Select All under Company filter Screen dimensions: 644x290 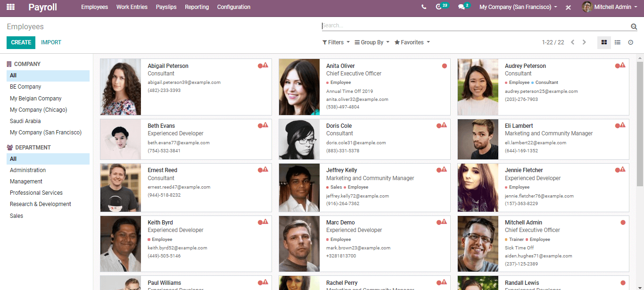[x=48, y=75]
